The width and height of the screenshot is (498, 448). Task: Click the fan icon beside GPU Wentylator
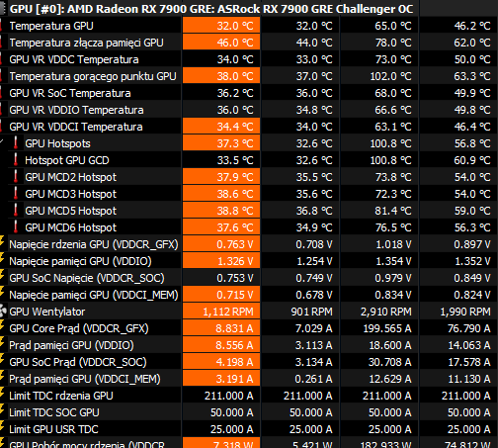3,312
